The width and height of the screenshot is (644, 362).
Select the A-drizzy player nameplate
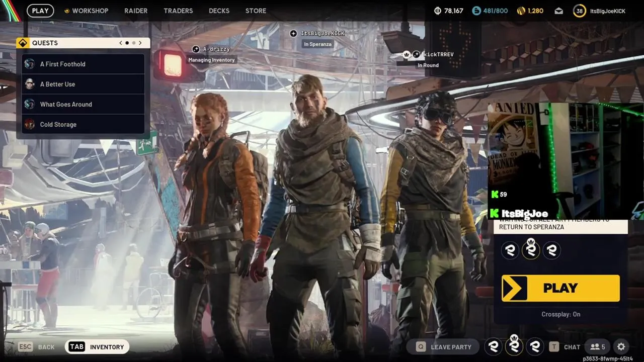(216, 49)
